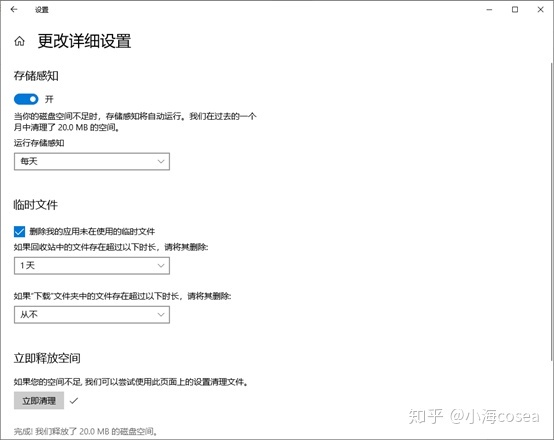Viewport: 554px width, 440px height.
Task: Click the 运行存储感知 label
Action: tap(39, 143)
